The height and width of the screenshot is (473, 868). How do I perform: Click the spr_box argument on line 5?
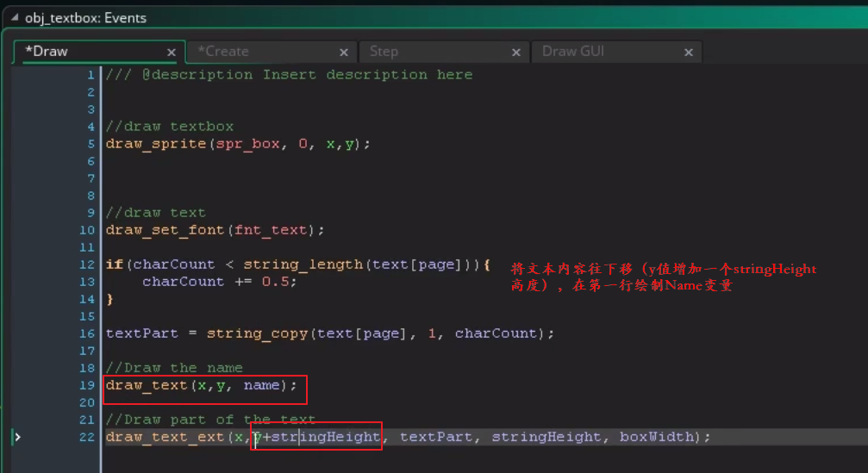pos(247,144)
